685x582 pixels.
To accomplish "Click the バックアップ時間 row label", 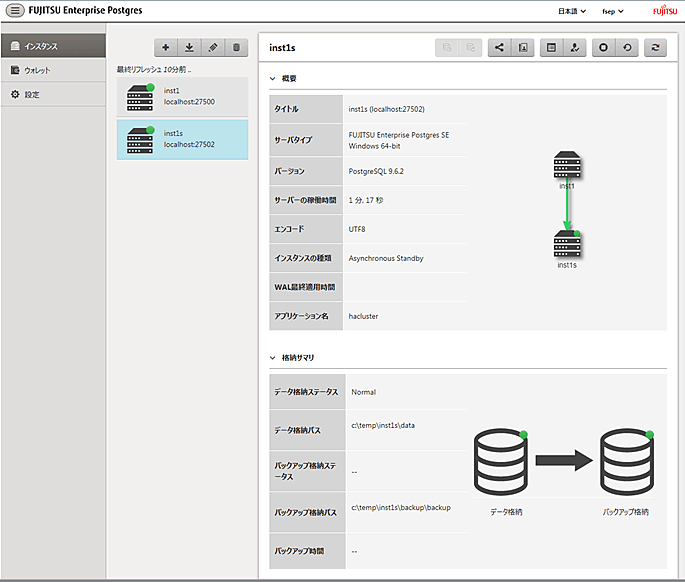I will pyautogui.click(x=299, y=551).
